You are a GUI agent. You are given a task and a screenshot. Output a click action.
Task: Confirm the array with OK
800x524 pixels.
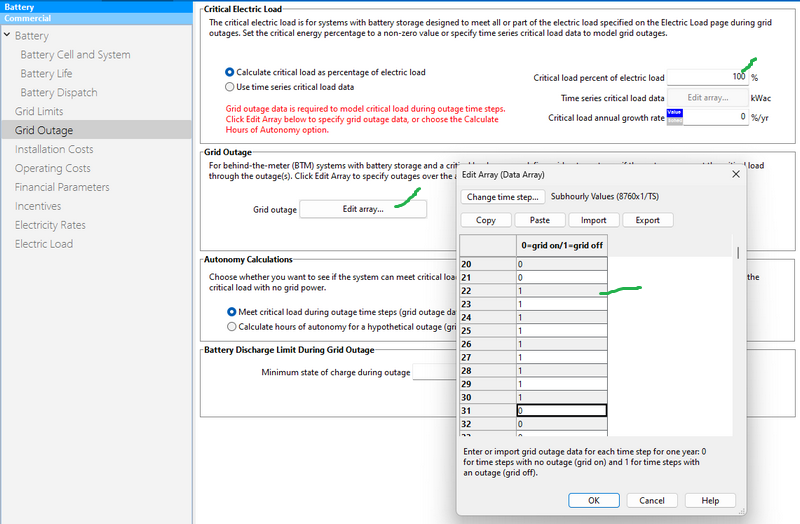[593, 500]
